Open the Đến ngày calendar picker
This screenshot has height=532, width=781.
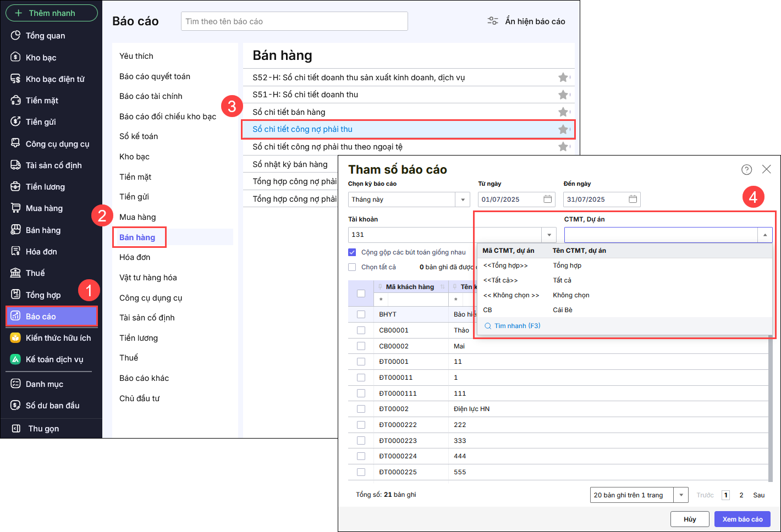(633, 199)
